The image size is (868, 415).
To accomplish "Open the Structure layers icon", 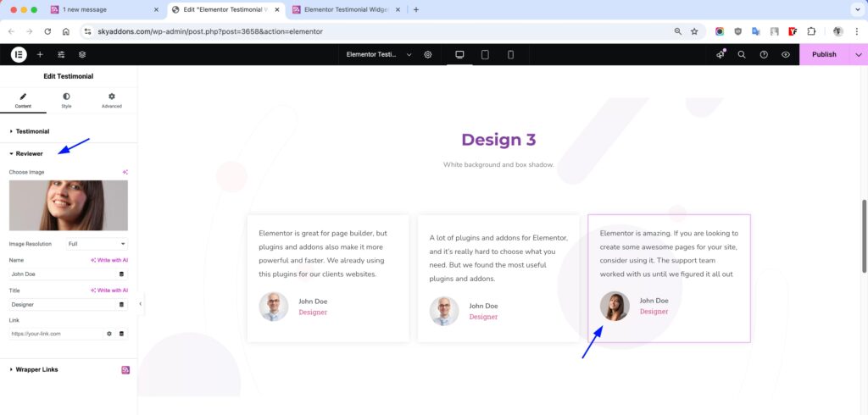I will 82,54.
